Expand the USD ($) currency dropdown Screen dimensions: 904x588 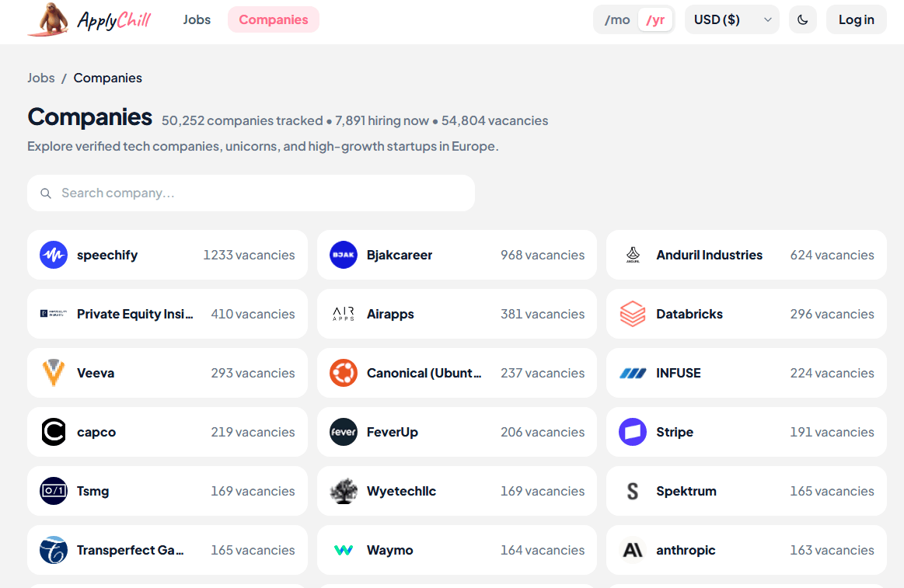pyautogui.click(x=731, y=19)
